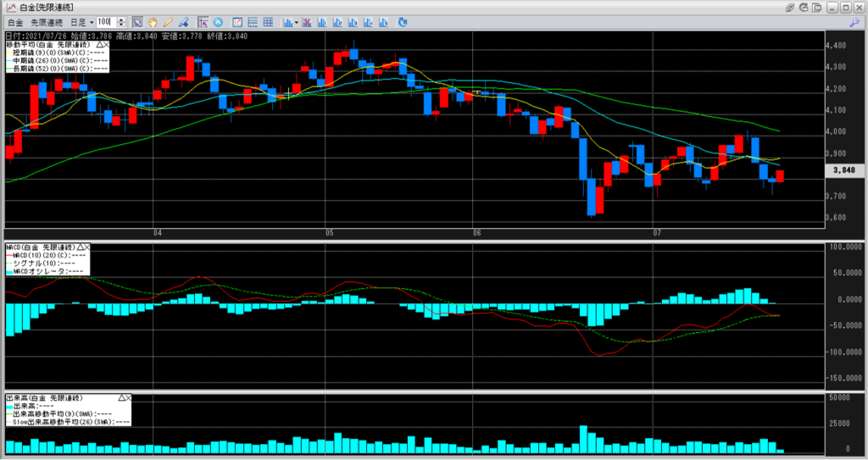Collapse the 出来高 legend with triangle
Viewport: 868px width, 460px height.
pyautogui.click(x=122, y=398)
